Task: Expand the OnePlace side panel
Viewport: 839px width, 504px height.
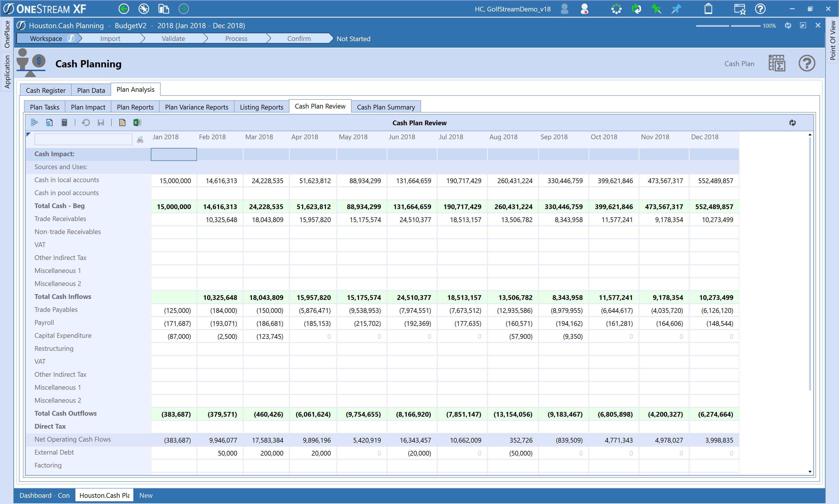Action: (x=7, y=34)
